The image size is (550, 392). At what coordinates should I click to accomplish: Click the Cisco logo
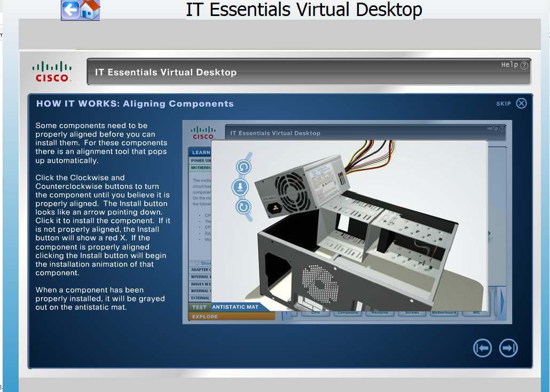click(x=51, y=70)
